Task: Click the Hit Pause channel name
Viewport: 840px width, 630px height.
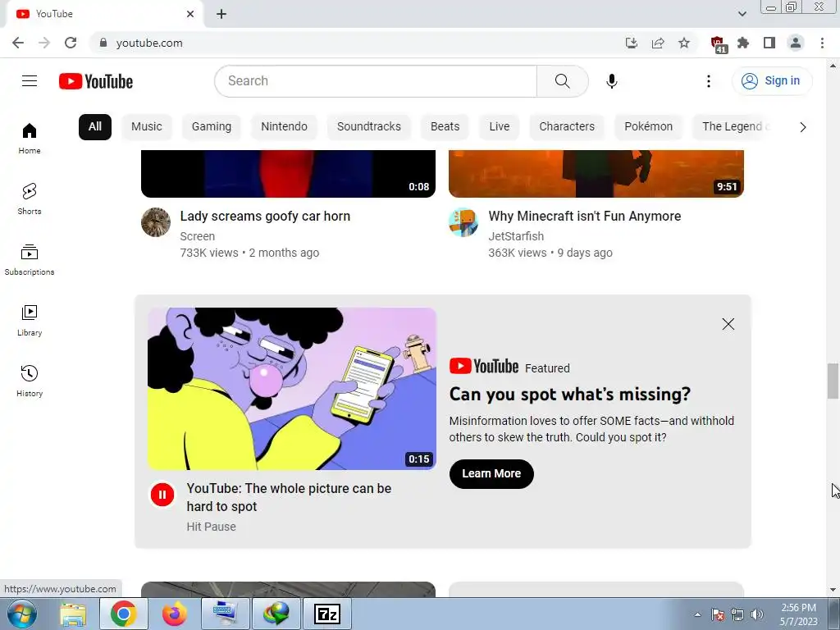Action: tap(211, 527)
